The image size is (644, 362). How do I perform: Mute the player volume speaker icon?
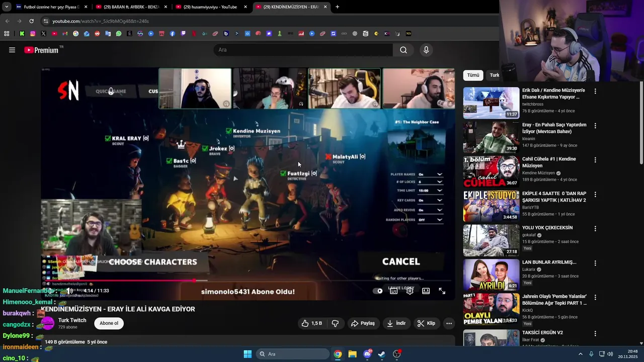(x=69, y=291)
